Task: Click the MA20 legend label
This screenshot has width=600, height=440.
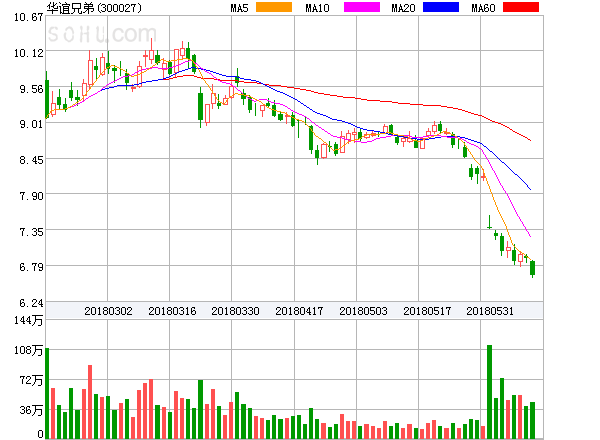Action: click(x=403, y=8)
